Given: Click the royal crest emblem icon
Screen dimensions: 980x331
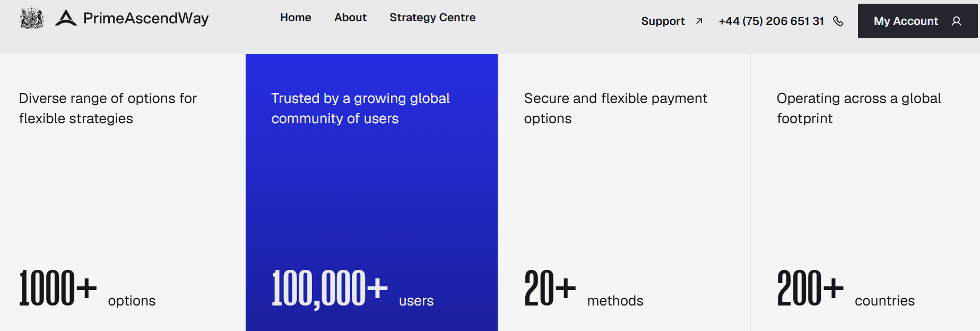Looking at the screenshot, I should click(32, 18).
